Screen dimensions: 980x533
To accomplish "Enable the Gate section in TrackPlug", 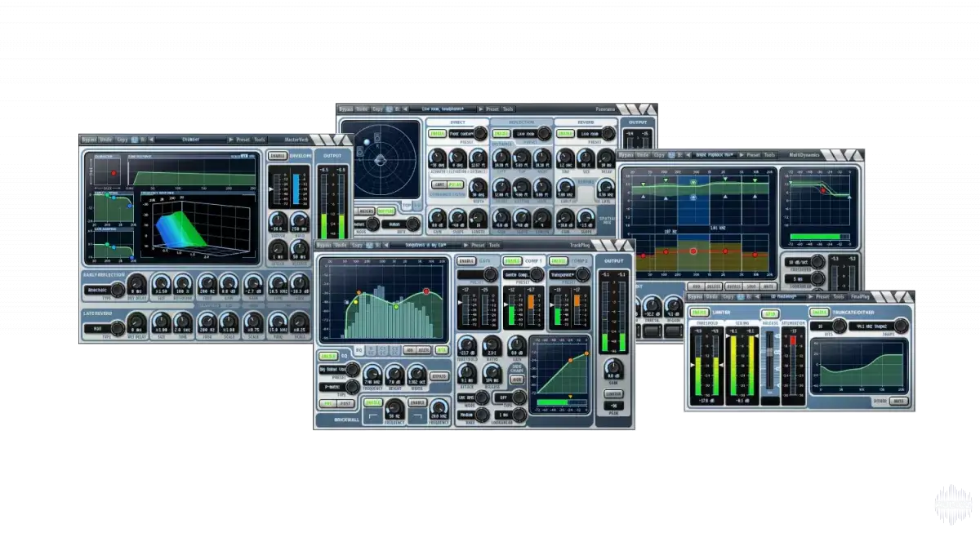I will click(x=466, y=261).
